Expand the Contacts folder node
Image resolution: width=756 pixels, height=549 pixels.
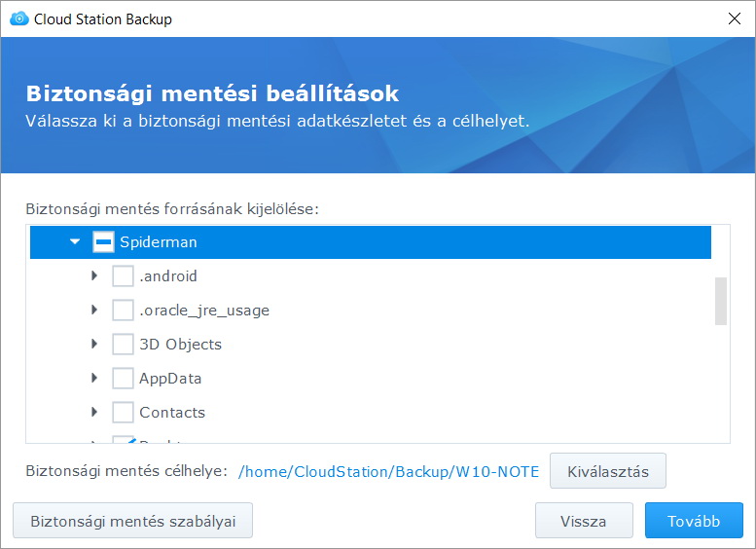(94, 413)
